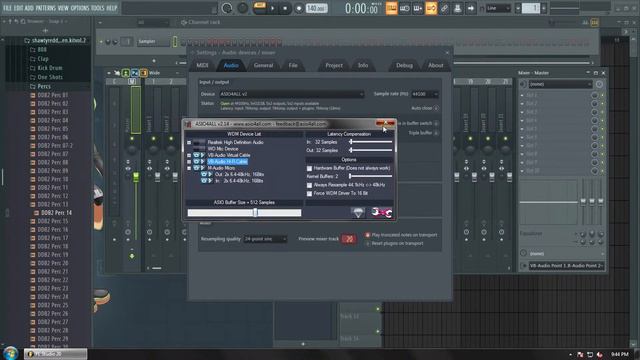Screen dimensions: 640x360
Task: Click the tempo display 140
Action: tap(316, 8)
